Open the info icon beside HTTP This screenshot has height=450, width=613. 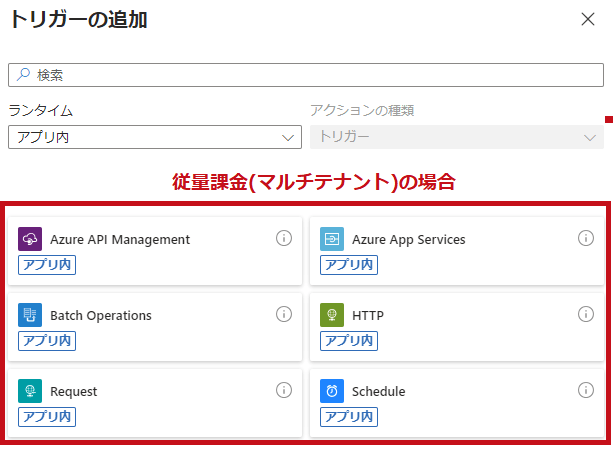tap(586, 314)
